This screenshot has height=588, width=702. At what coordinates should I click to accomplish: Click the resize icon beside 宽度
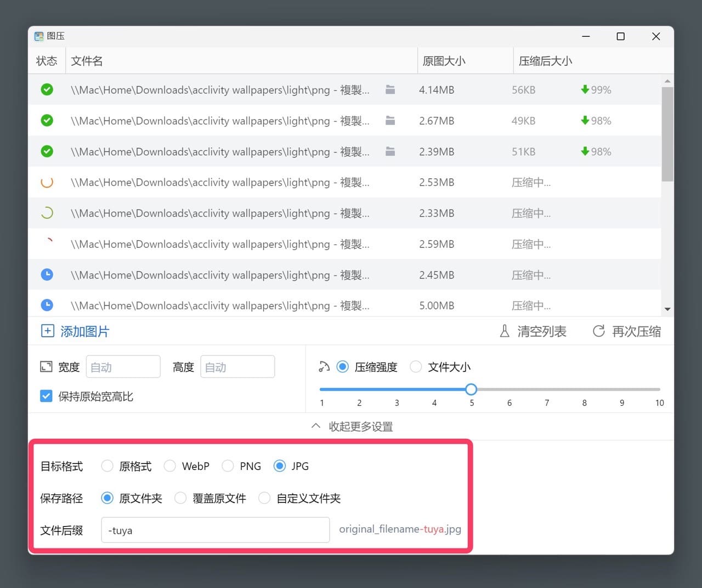pos(46,366)
